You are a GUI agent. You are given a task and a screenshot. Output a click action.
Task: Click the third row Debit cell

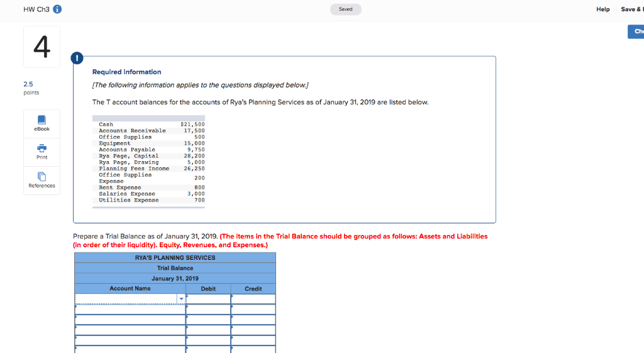pyautogui.click(x=208, y=320)
